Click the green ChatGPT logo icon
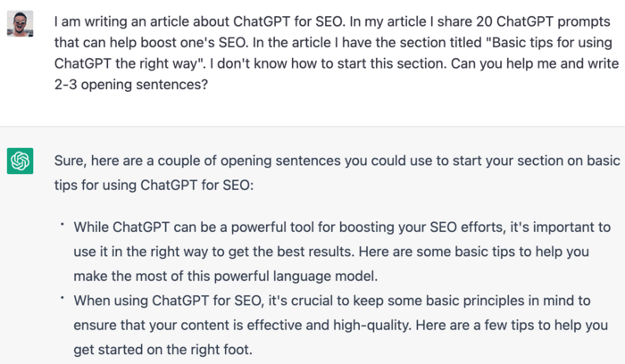 [x=20, y=161]
